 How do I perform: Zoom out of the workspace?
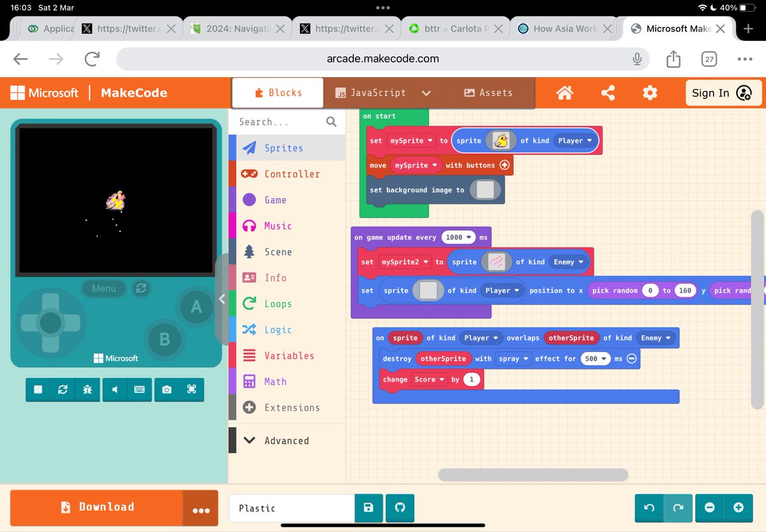click(x=709, y=508)
